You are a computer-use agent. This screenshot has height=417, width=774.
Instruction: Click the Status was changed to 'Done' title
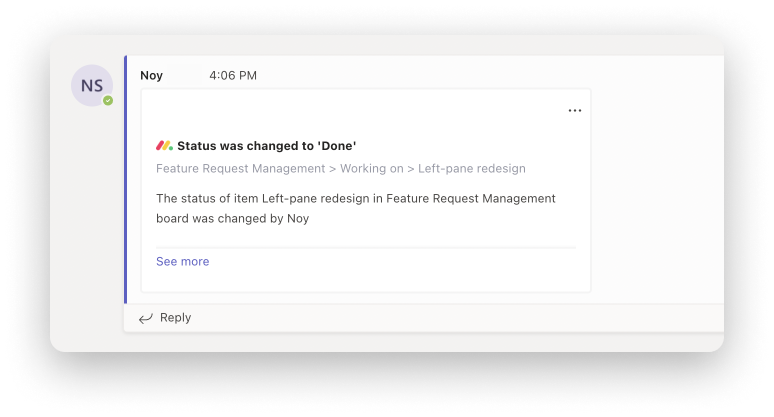click(267, 146)
